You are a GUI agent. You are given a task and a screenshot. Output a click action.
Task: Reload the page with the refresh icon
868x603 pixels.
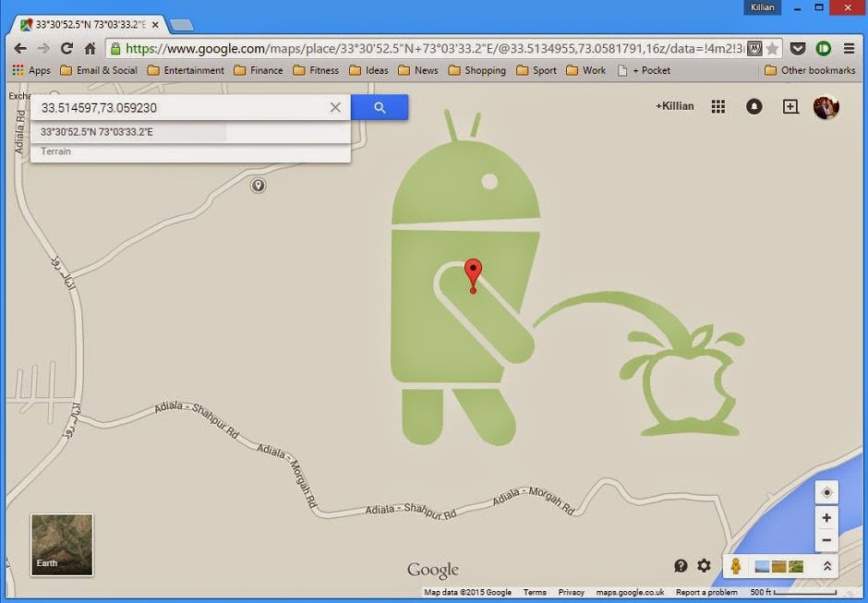[67, 48]
